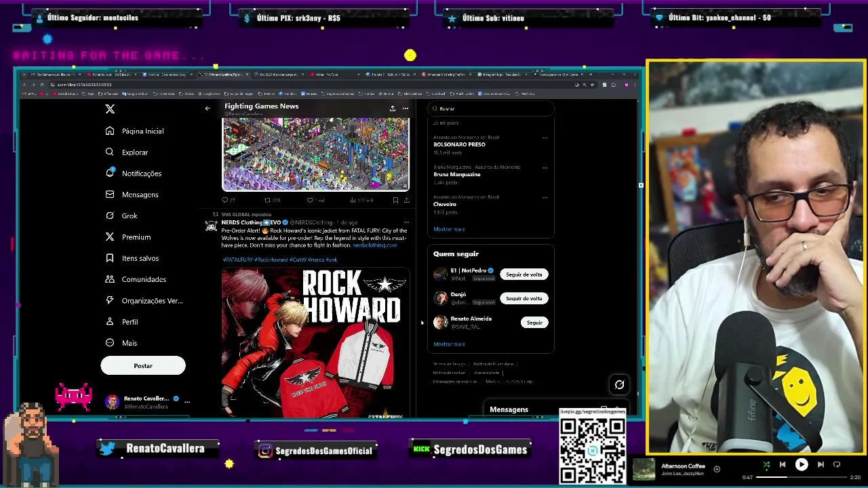This screenshot has height=488, width=868.
Task: Open Mensagens in left sidebar
Action: pyautogui.click(x=132, y=195)
